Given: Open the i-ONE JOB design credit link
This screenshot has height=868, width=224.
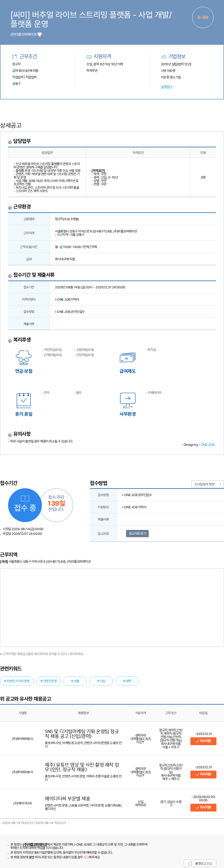Looking at the screenshot, I should tap(207, 445).
